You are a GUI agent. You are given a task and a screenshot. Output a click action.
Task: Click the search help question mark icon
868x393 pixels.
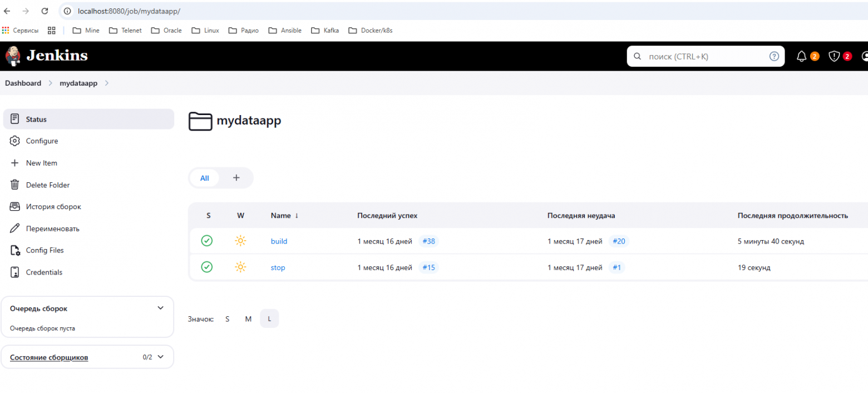773,56
